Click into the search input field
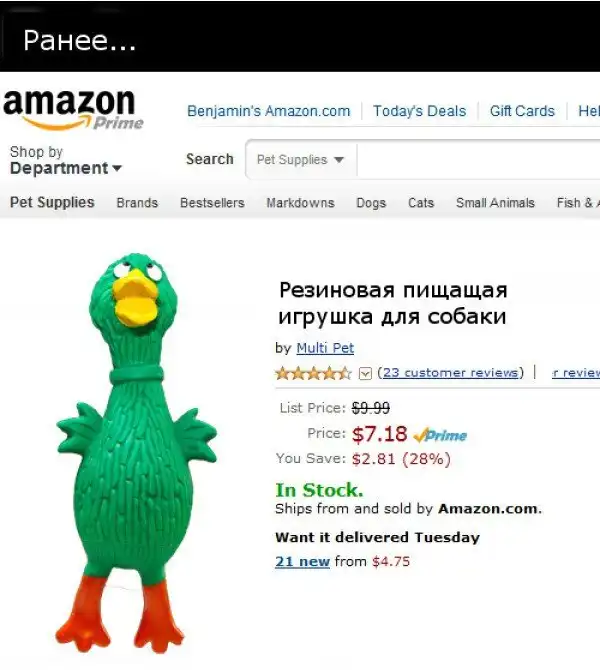The width and height of the screenshot is (600, 670). 479,160
